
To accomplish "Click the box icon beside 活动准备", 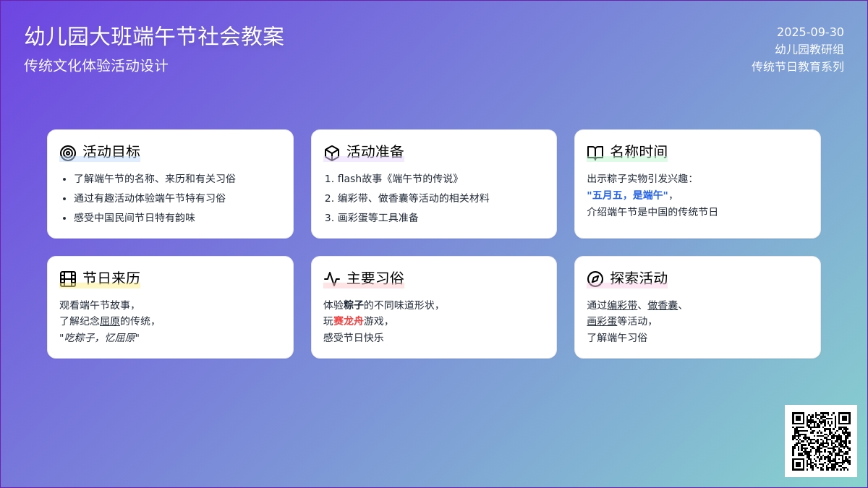I will pos(331,153).
